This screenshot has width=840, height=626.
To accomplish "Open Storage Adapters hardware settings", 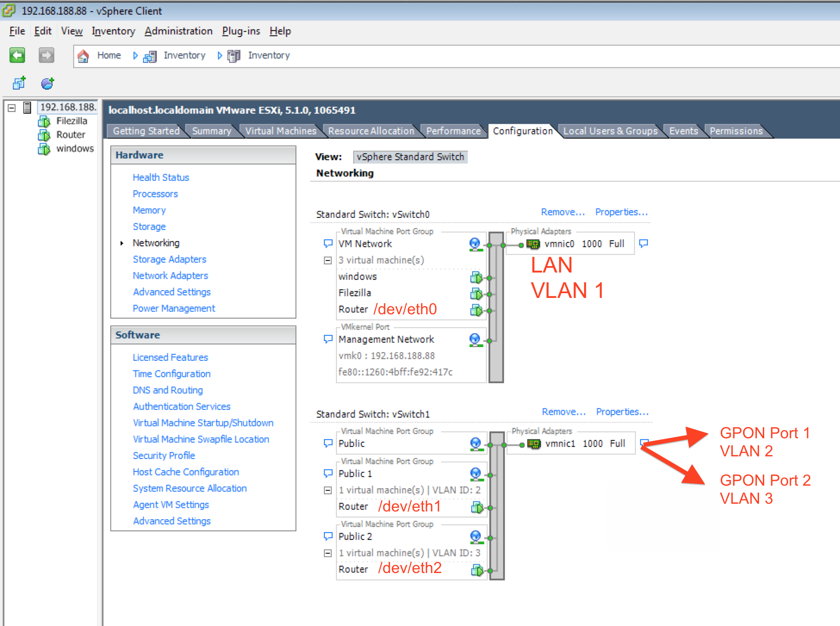I will pos(169,259).
